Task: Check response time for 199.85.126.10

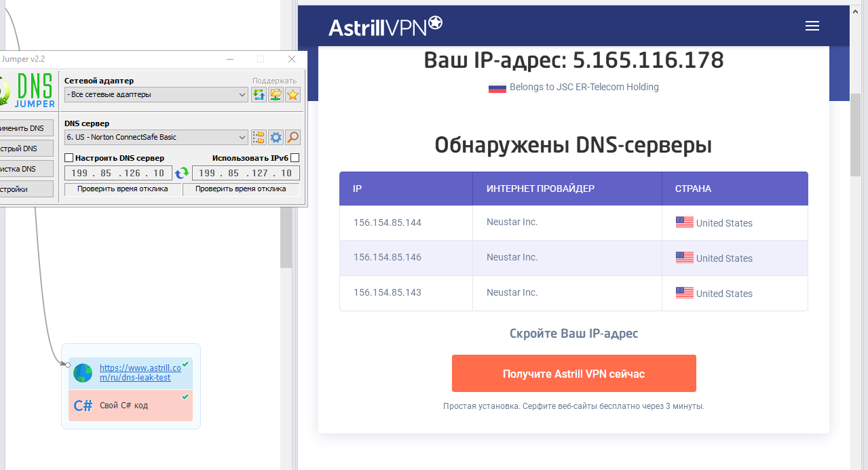Action: click(x=123, y=189)
